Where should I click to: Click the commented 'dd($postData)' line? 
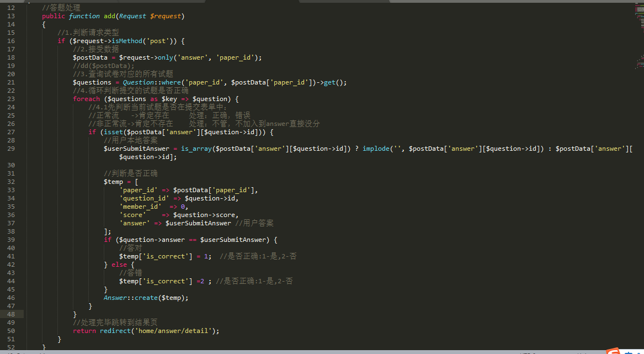point(104,66)
